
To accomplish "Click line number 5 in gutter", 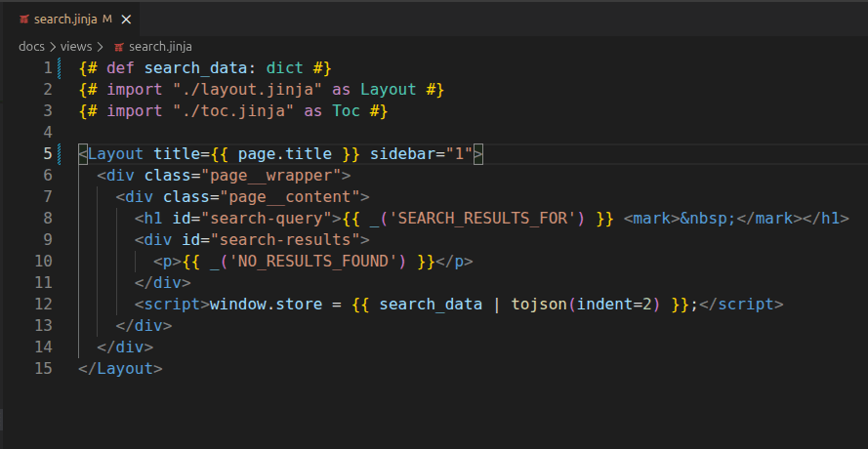I will 48,153.
